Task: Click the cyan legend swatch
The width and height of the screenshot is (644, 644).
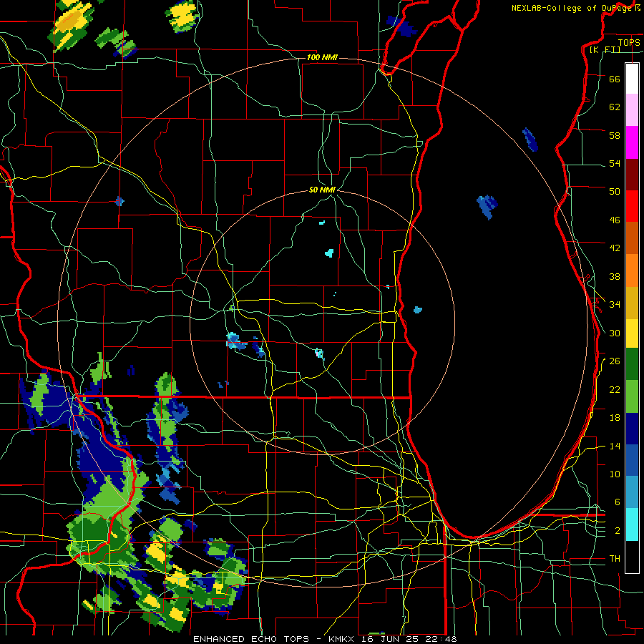Action: [x=632, y=525]
